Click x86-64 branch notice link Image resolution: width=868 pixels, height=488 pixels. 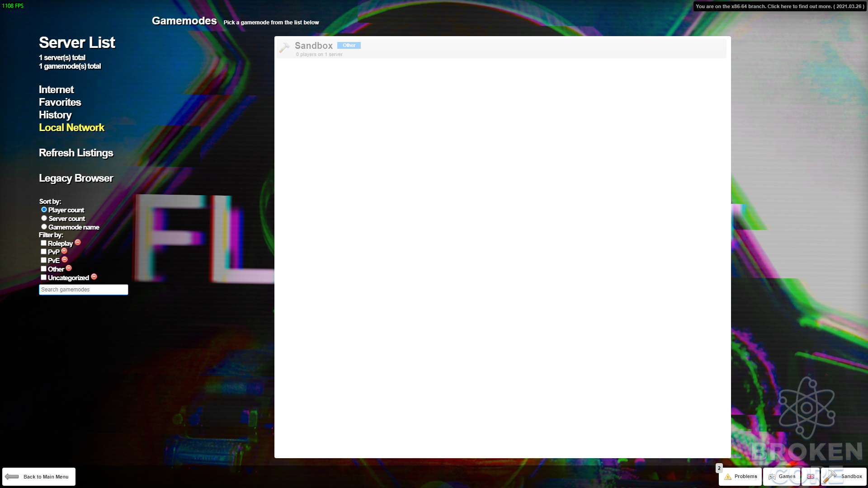pos(780,6)
